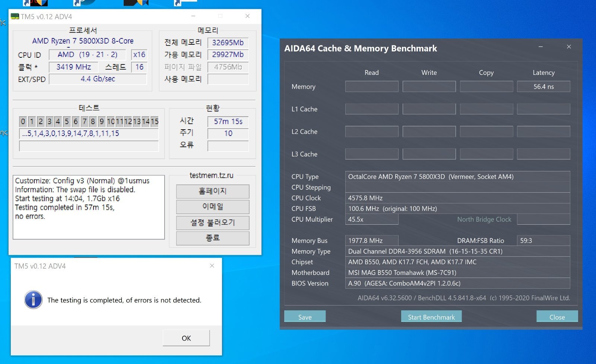Screen dimensions: 596x364
Task: Click the AMD (19 · 21 · 2) CPU ID field
Action: coord(88,54)
